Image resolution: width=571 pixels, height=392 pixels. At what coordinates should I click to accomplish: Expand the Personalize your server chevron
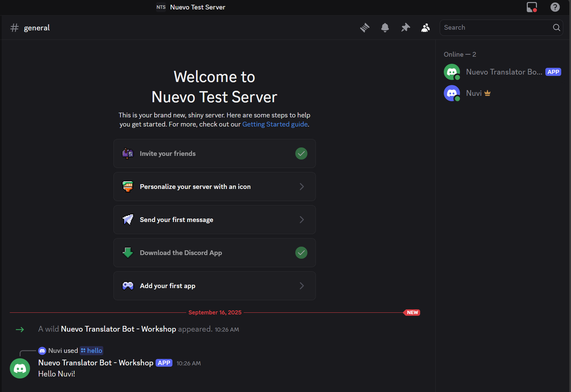[x=302, y=187]
